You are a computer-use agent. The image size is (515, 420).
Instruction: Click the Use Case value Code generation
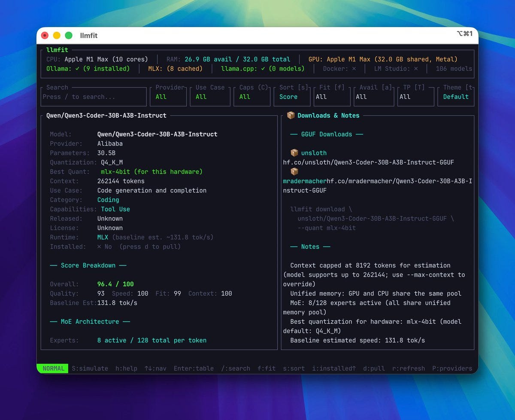coord(152,191)
